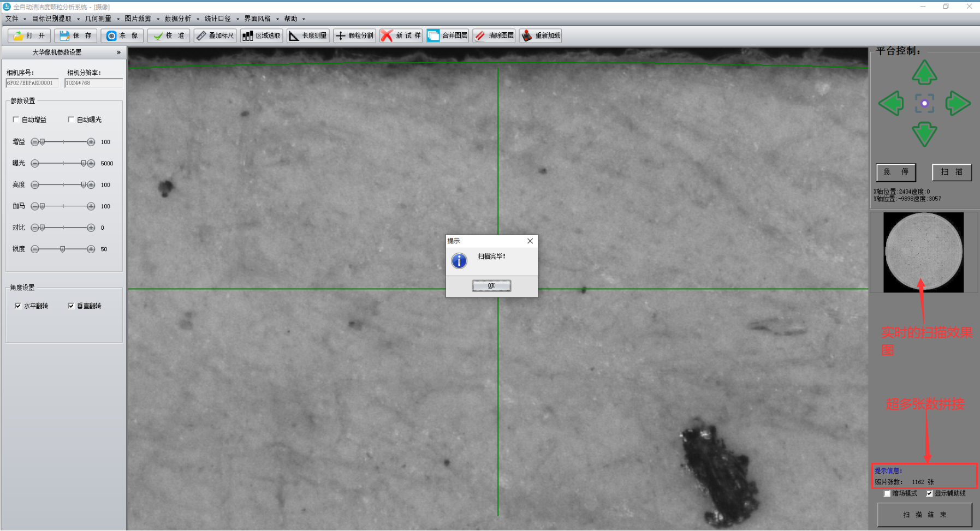Toggle the 暗场模式 dark field checkbox

(887, 493)
